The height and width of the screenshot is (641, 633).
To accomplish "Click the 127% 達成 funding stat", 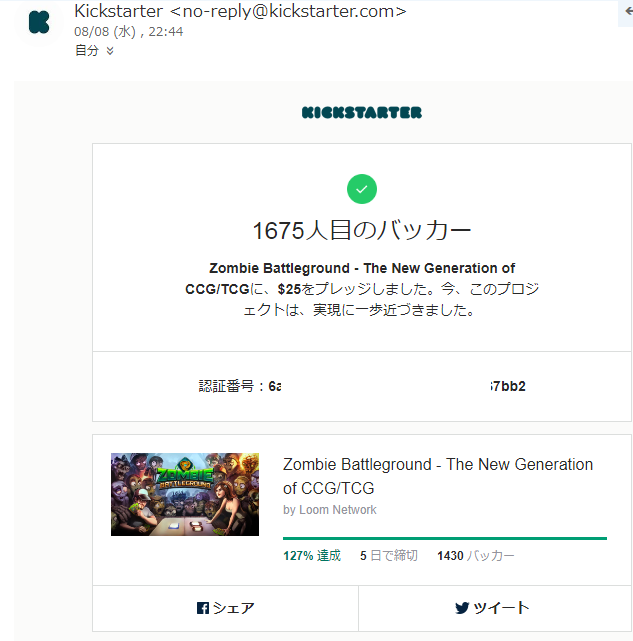I will (x=312, y=556).
